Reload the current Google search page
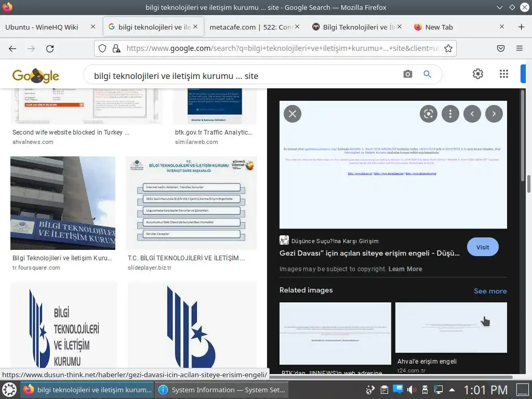Screen dimensions: 532x399 [x=50, y=48]
